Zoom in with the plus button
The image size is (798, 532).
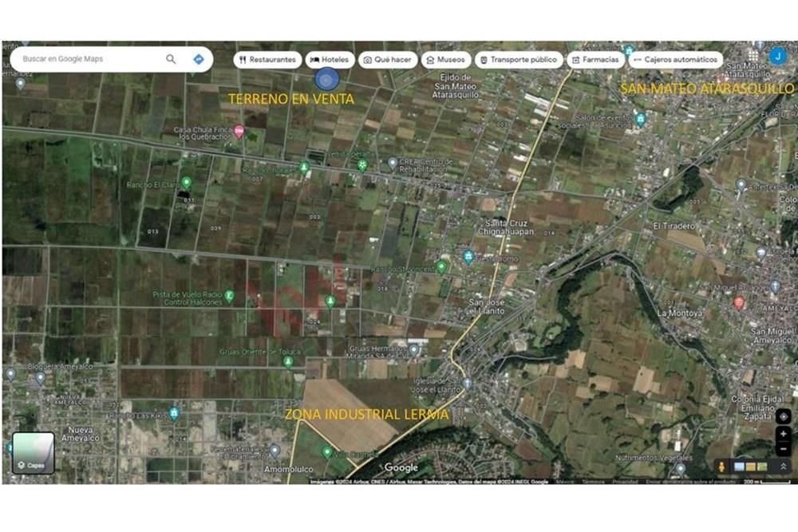click(x=784, y=434)
